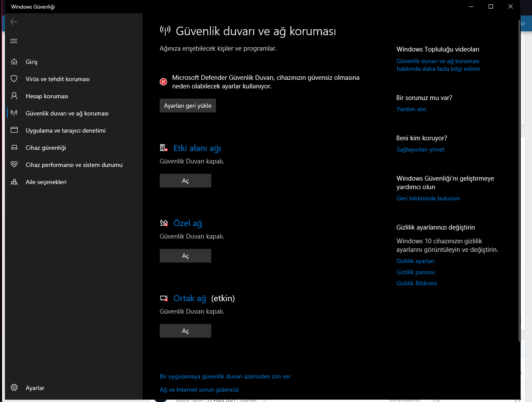The height and width of the screenshot is (402, 532).
Task: Click the "Windows Topluluğu videoları" heading
Action: click(438, 49)
